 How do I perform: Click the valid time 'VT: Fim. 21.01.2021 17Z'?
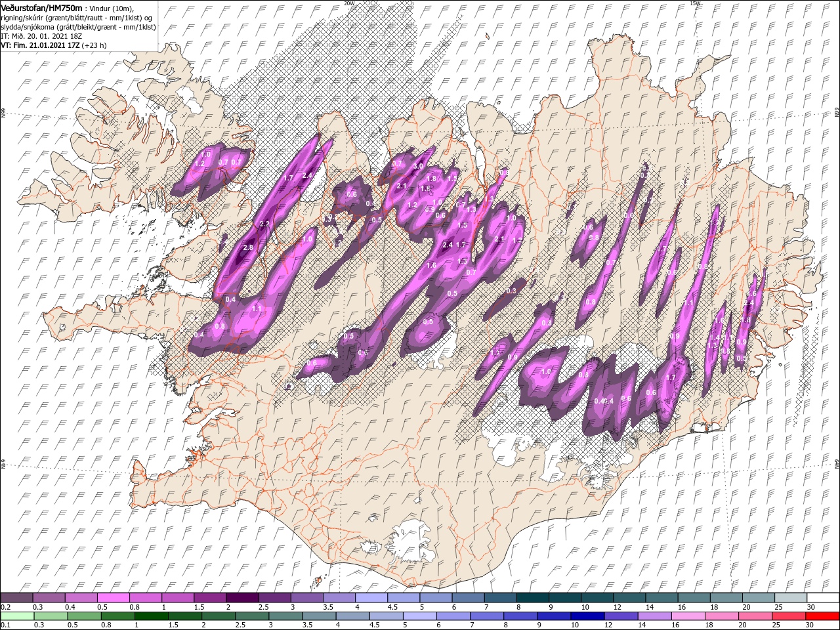point(41,45)
